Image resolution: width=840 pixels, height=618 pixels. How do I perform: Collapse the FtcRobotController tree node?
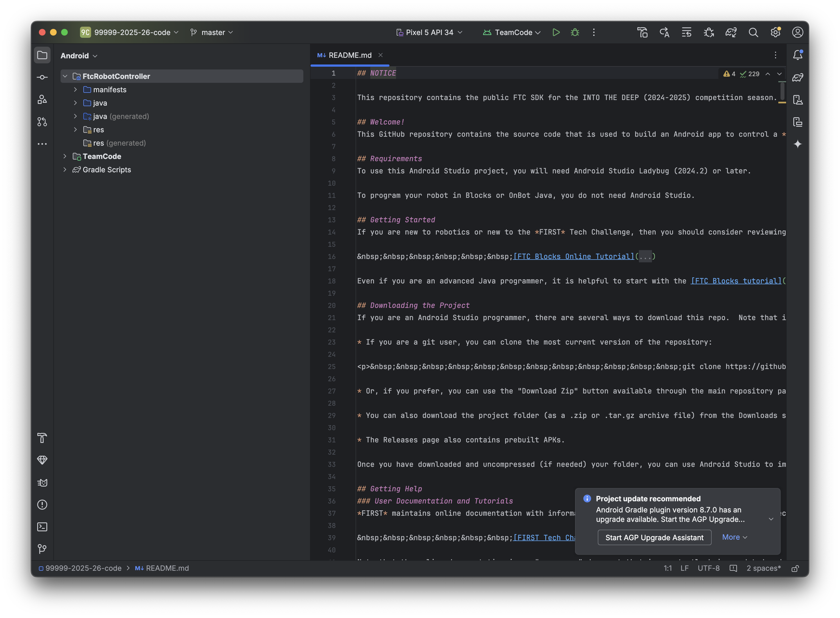(x=65, y=76)
